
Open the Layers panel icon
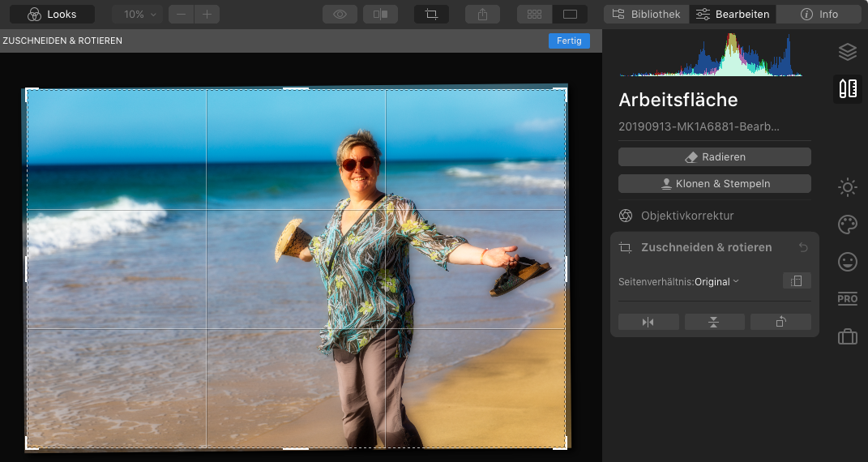coord(847,52)
